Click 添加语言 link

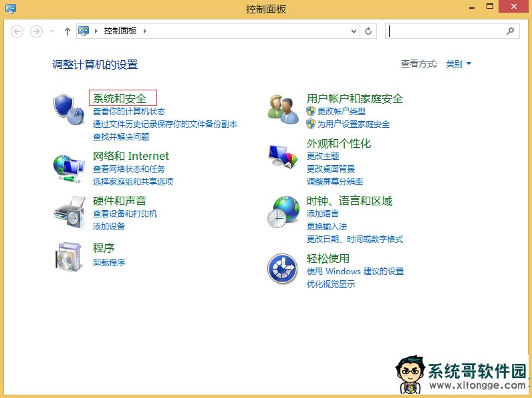click(323, 213)
